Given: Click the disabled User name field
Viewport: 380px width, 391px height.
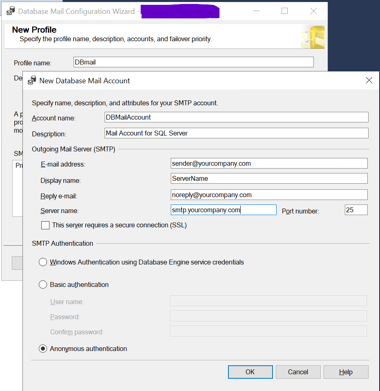Looking at the screenshot, I should tap(268, 301).
